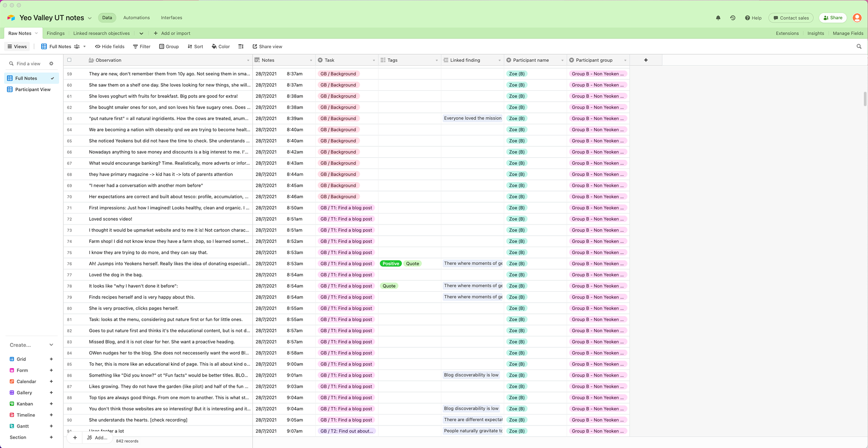Click the user account avatar
Image resolution: width=868 pixels, height=448 pixels.
pyautogui.click(x=857, y=18)
